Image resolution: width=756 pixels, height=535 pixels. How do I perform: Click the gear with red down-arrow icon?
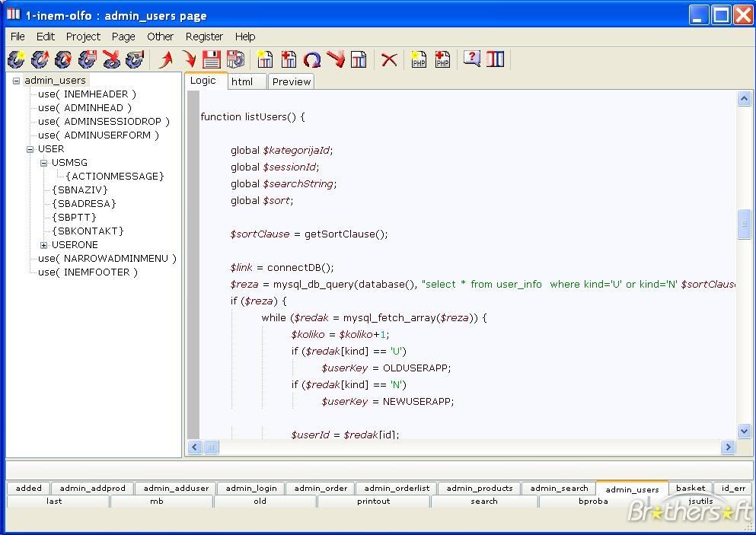[64, 60]
